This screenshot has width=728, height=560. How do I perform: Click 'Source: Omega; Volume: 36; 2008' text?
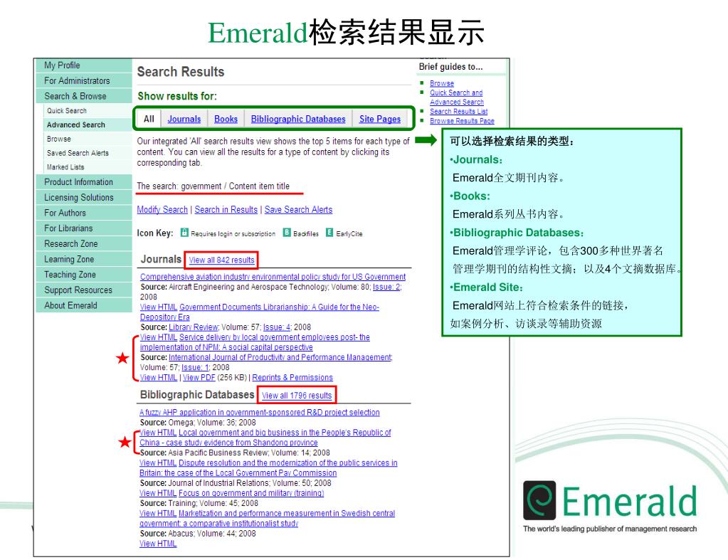click(x=198, y=422)
